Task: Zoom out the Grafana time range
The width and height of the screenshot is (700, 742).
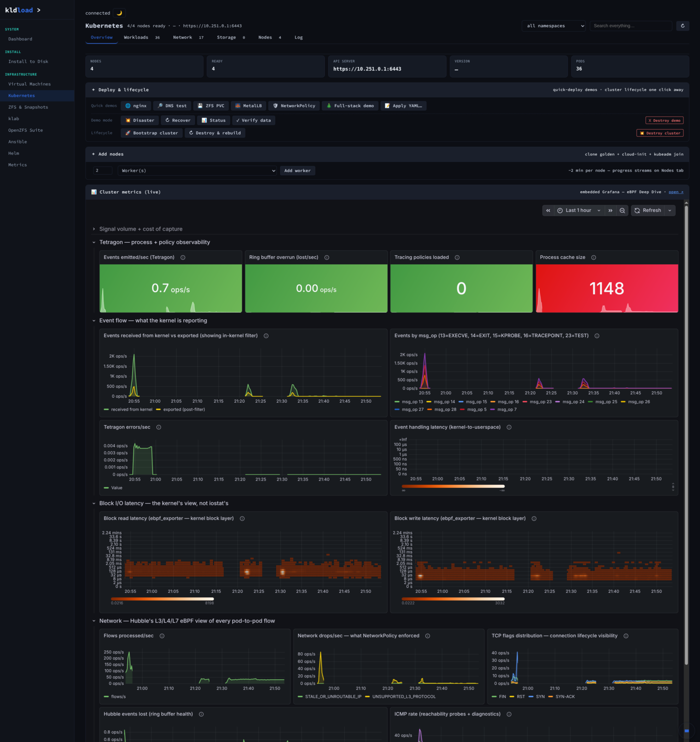Action: point(622,211)
